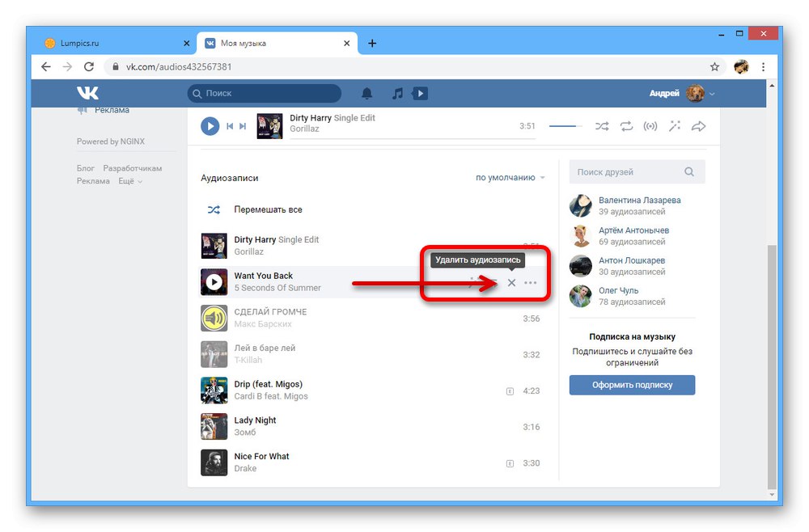Screen dimensions: 809x532
Task: Click the VK logo in header
Action: pos(87,93)
